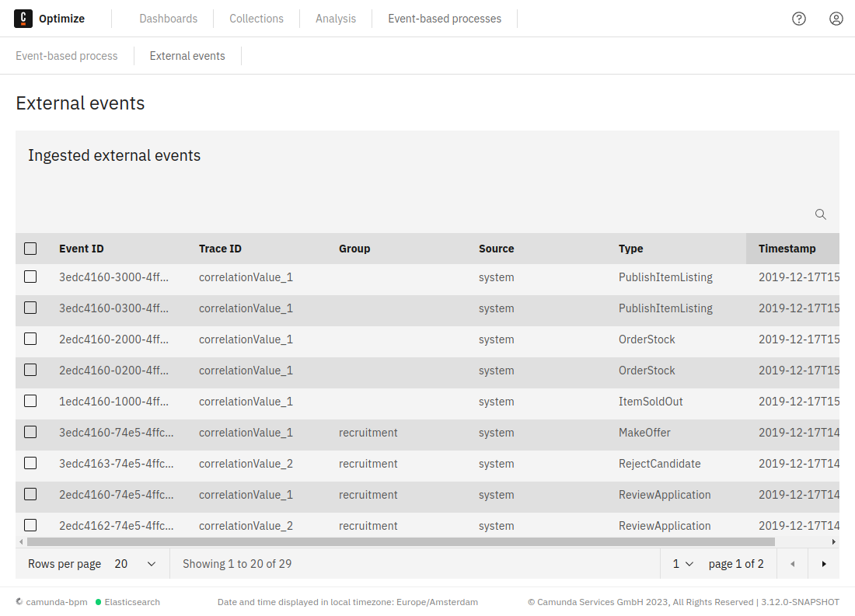Open the Dashboards navigation item
The image size is (855, 616).
pyautogui.click(x=168, y=19)
